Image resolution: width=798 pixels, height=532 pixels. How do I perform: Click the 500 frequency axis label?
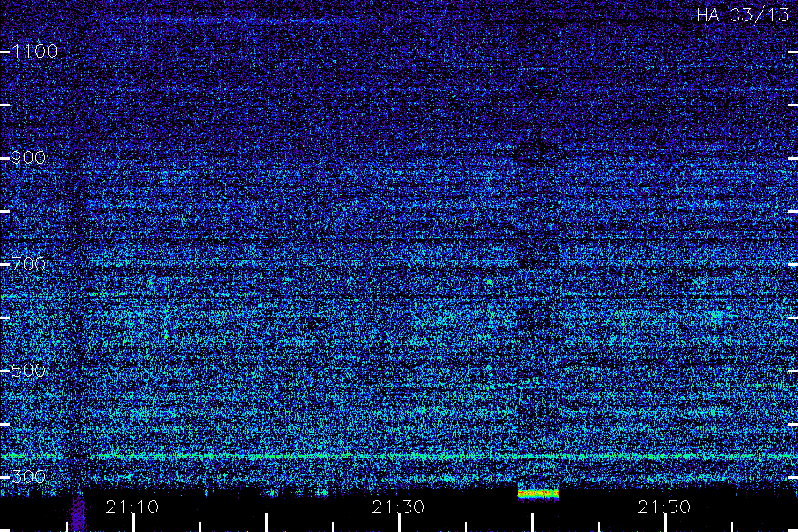point(28,371)
